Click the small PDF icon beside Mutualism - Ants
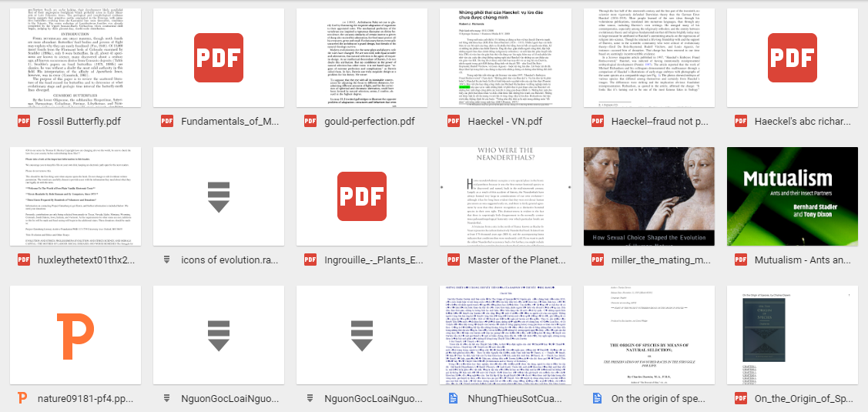 pos(741,260)
